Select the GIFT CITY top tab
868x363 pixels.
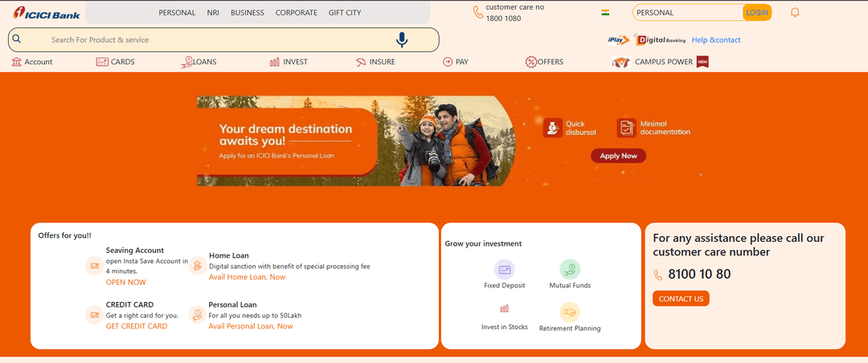[345, 12]
